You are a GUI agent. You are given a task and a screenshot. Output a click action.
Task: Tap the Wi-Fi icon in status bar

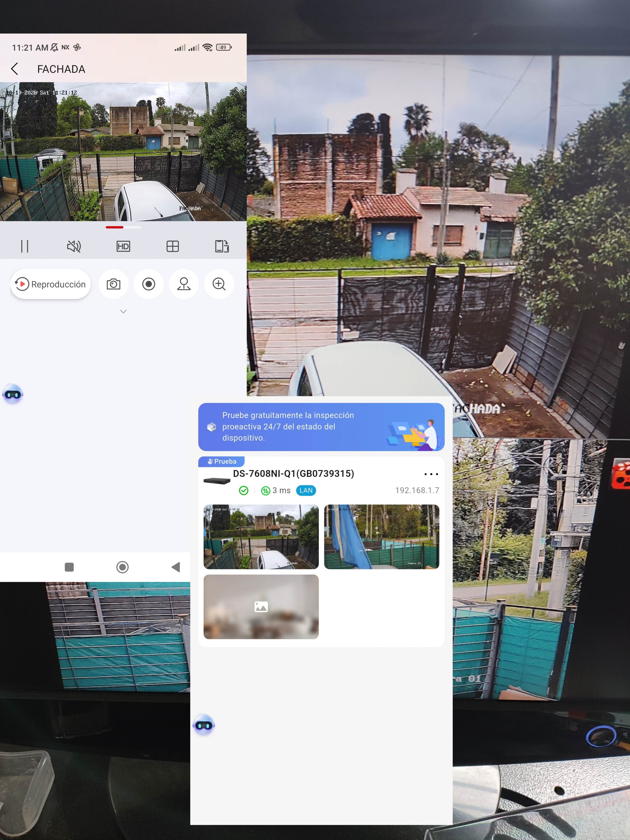[207, 47]
